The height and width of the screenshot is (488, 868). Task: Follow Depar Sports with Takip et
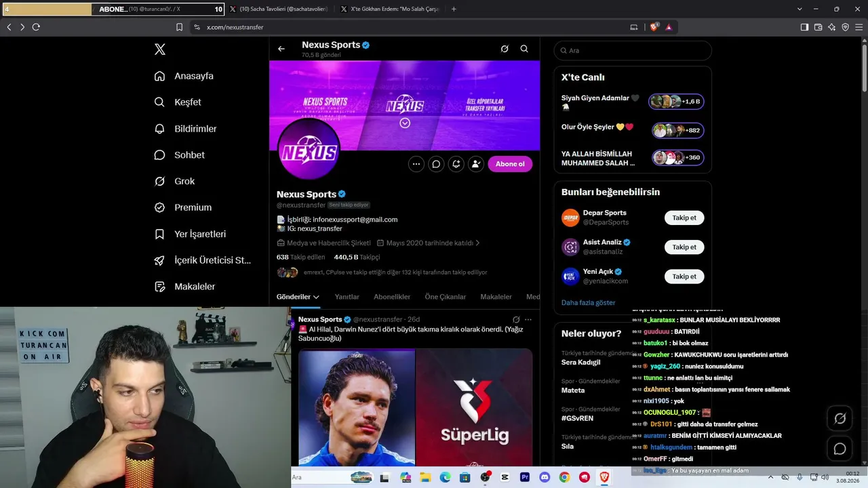tap(684, 218)
